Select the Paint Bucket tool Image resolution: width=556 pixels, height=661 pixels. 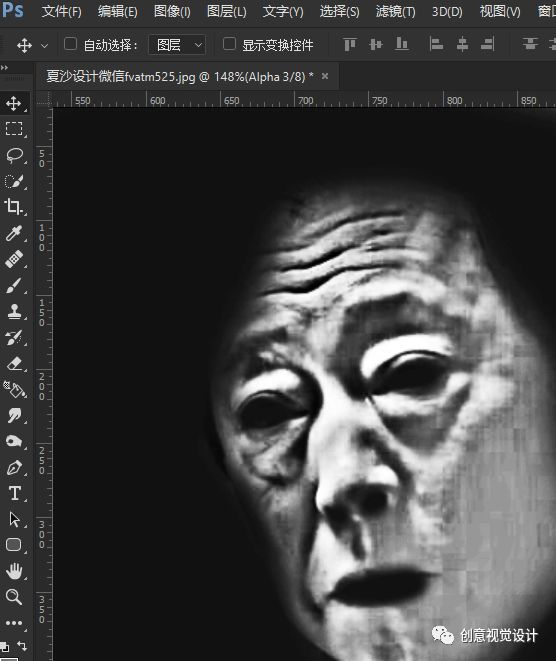[x=14, y=390]
